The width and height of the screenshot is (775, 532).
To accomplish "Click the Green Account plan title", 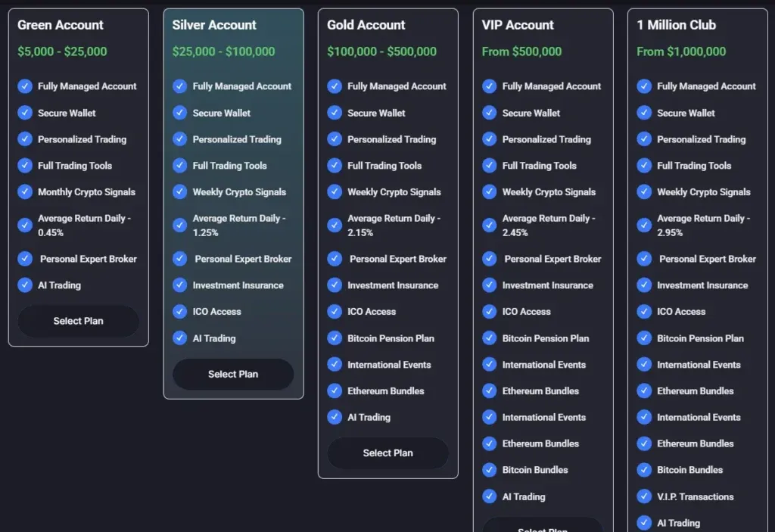I will [61, 25].
